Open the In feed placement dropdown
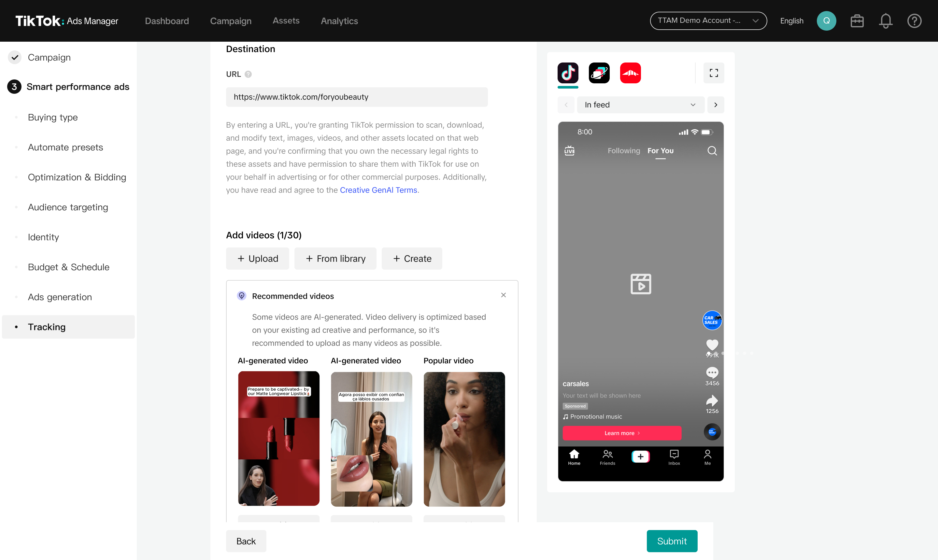Image resolution: width=938 pixels, height=560 pixels. pos(640,105)
